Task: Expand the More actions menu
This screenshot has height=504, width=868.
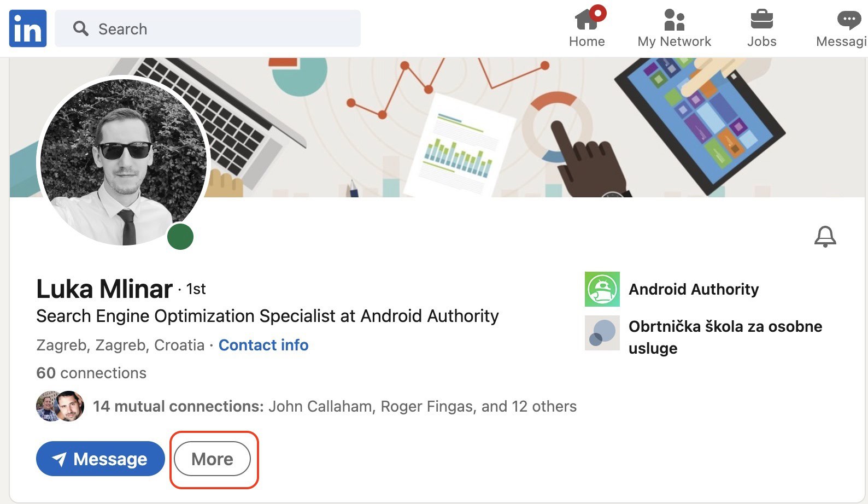Action: (x=213, y=459)
